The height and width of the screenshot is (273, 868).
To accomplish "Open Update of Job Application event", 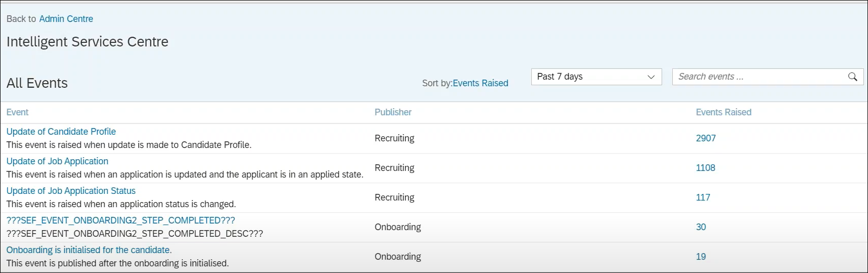I will (57, 161).
